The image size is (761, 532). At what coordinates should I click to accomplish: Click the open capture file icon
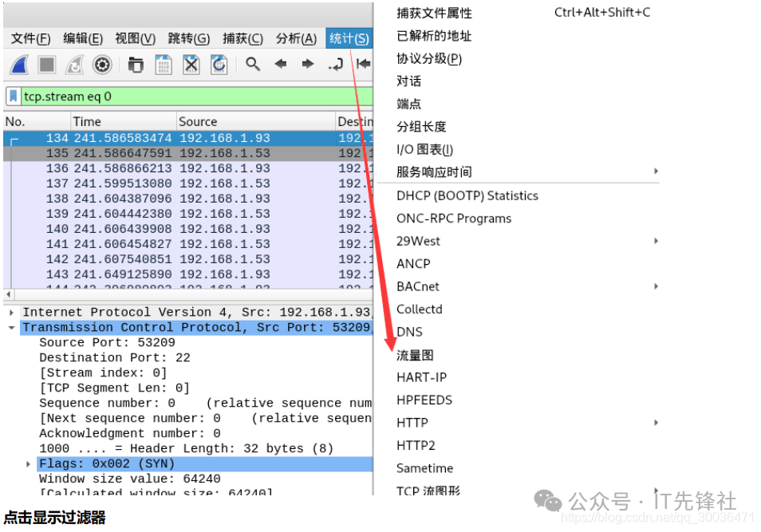[136, 65]
